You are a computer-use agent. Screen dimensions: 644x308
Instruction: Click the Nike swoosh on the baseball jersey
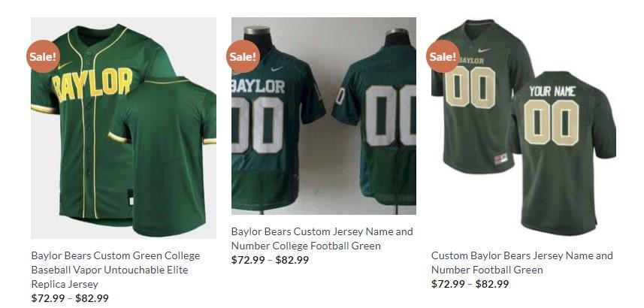tap(65, 65)
